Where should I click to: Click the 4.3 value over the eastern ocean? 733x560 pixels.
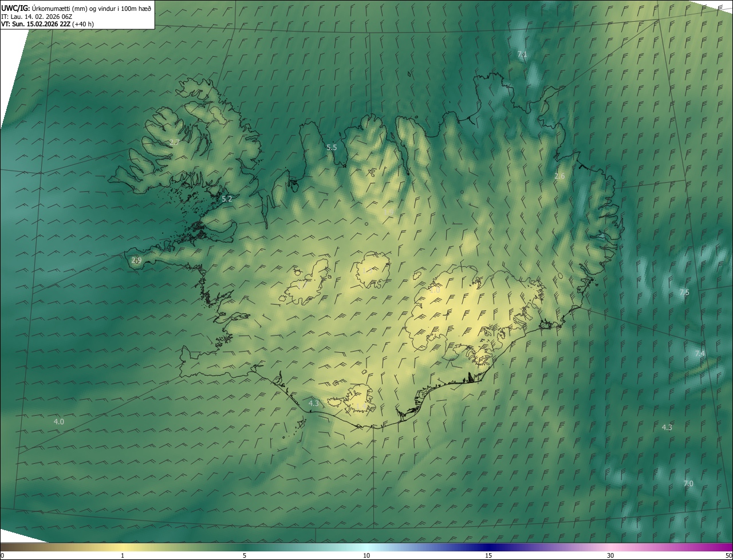click(x=667, y=428)
